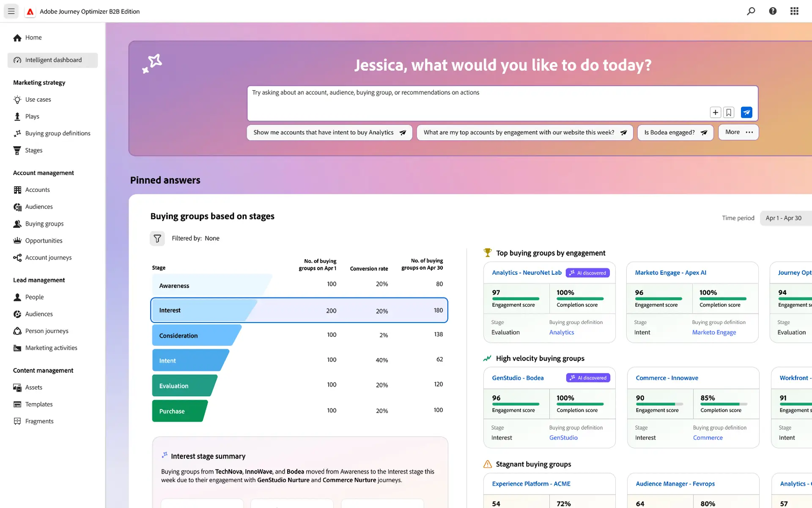Click the Marketo Engage link under buying group definition

(x=714, y=332)
